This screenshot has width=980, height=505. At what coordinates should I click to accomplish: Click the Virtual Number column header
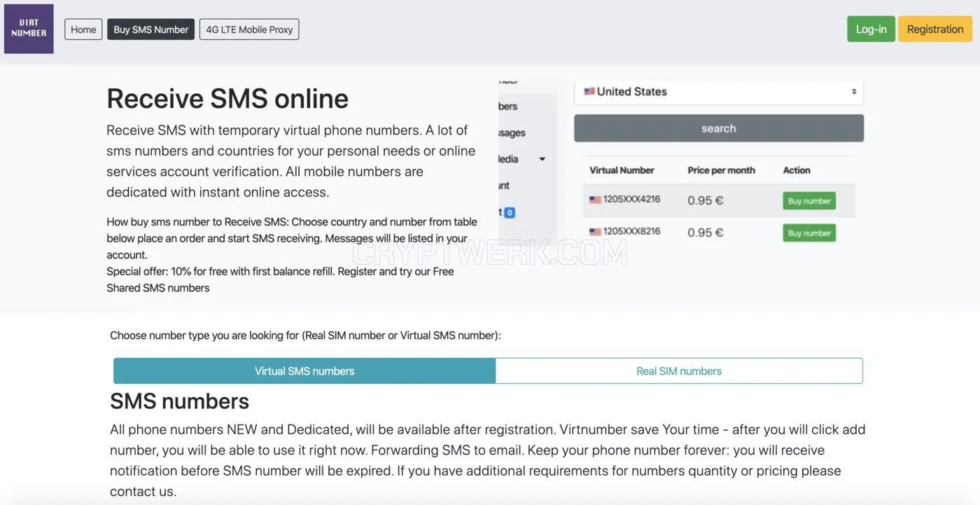(x=622, y=170)
